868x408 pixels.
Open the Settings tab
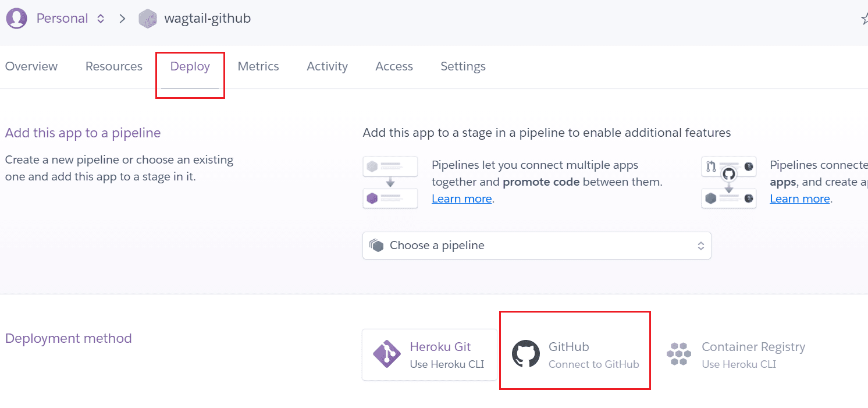(x=463, y=66)
